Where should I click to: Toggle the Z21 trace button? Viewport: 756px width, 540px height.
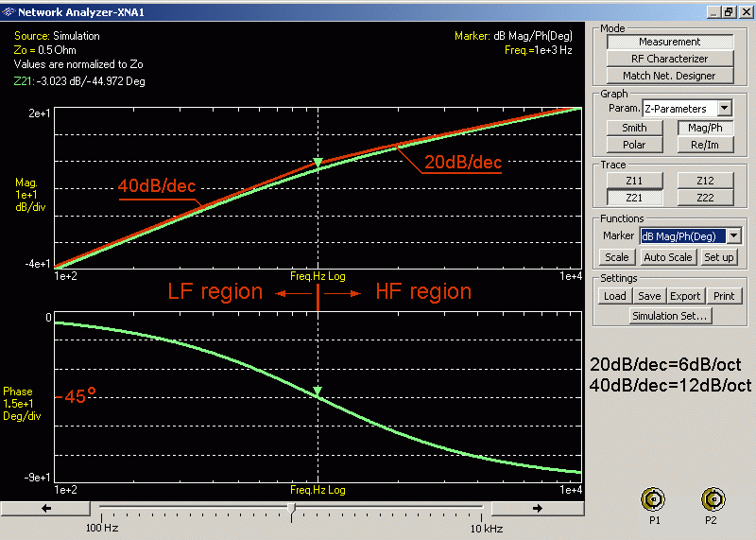634,197
